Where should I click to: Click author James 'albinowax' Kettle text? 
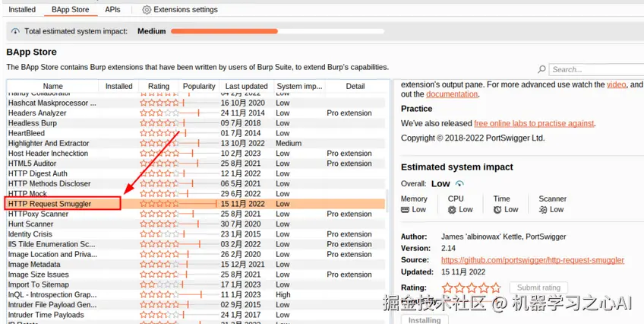pyautogui.click(x=504, y=237)
